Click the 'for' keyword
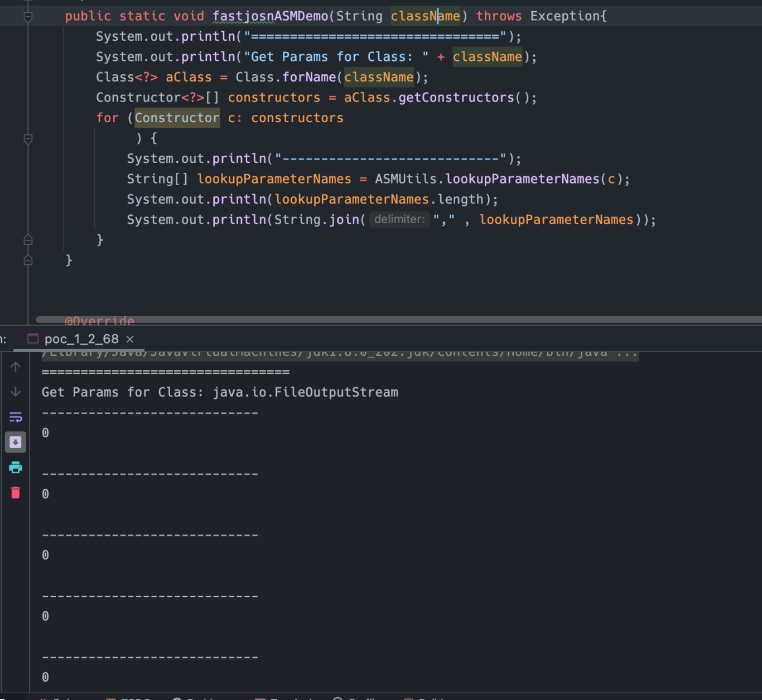Viewport: 762px width, 700px height. 107,118
